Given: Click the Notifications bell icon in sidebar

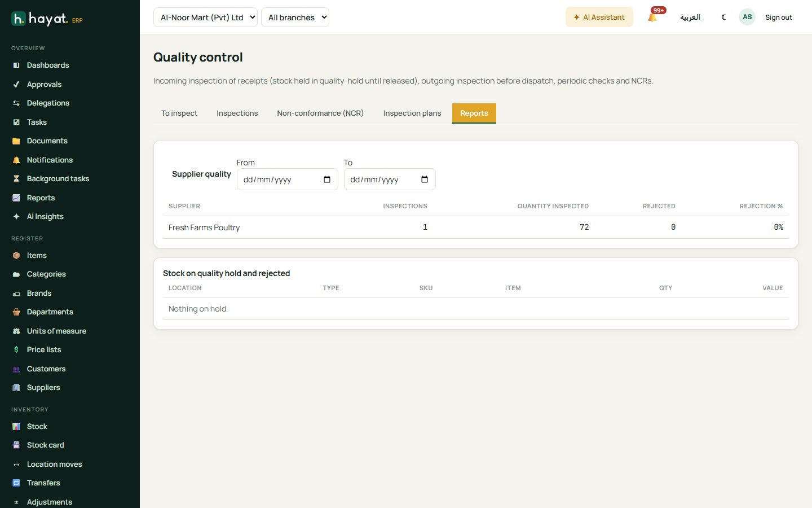Looking at the screenshot, I should coord(16,160).
